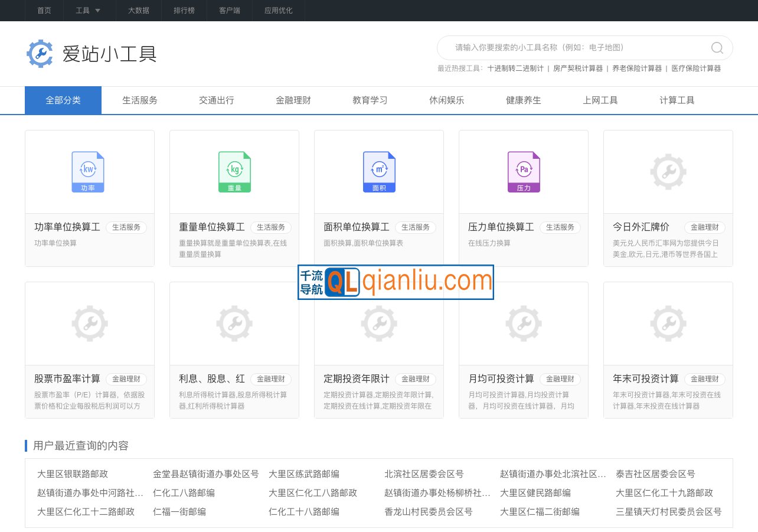Expand the 工具 dropdown in top navigation
The height and width of the screenshot is (532, 758).
(x=89, y=11)
